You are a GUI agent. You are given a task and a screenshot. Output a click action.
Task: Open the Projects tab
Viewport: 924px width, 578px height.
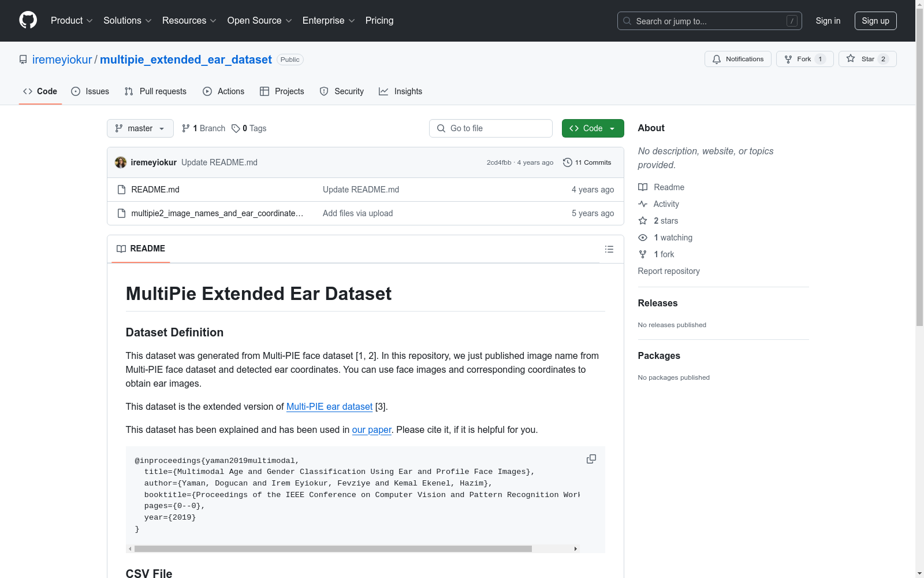[282, 91]
